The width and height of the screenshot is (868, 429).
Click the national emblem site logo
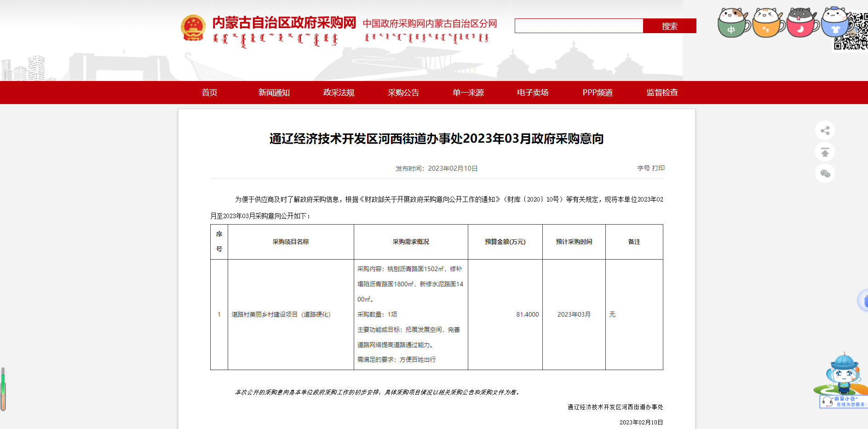click(x=193, y=28)
